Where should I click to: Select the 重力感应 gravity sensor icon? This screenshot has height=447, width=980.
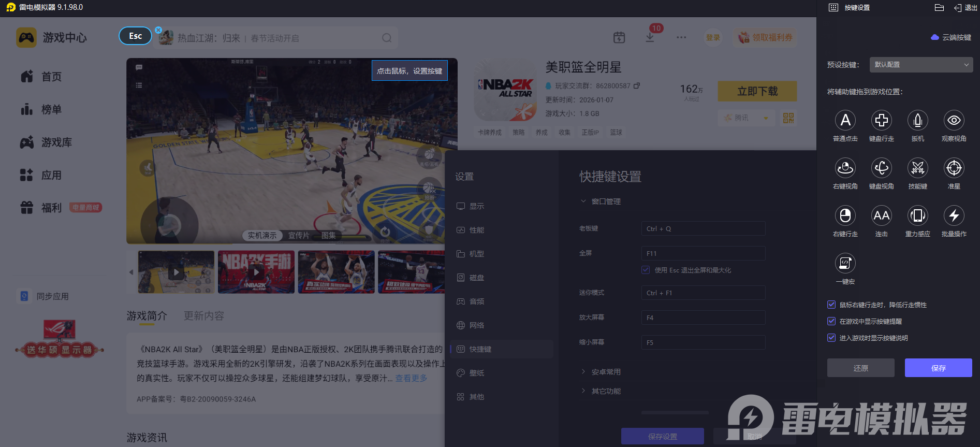tap(917, 216)
